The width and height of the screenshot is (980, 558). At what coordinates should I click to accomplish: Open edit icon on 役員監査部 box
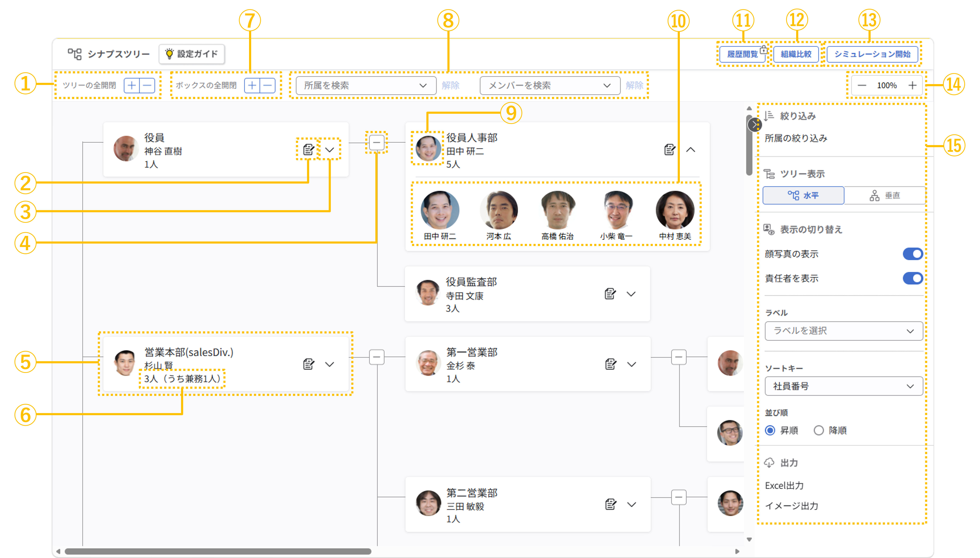tap(610, 294)
